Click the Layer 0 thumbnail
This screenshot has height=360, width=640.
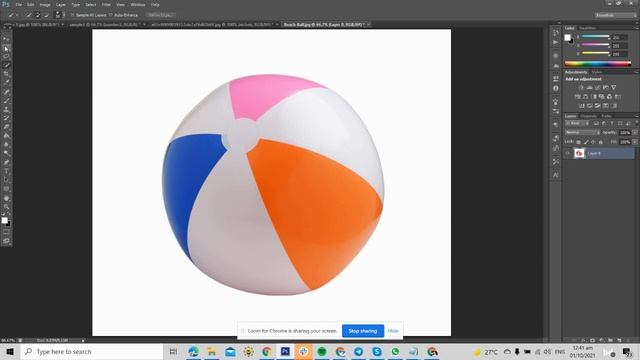pos(579,153)
